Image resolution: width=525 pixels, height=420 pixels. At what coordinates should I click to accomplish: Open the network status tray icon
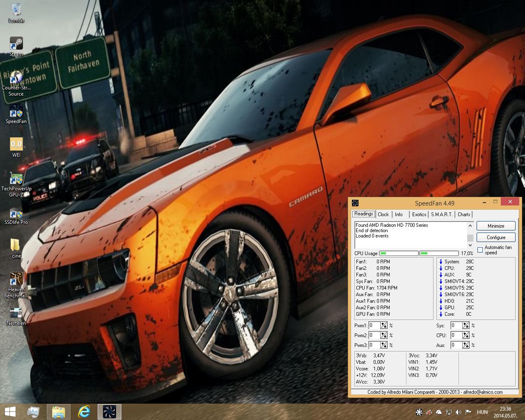tap(449, 412)
